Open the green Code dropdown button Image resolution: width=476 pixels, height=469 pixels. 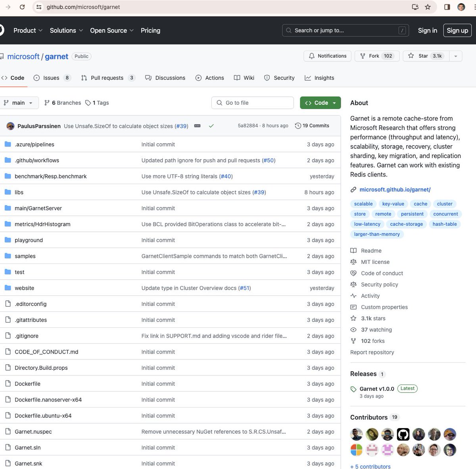tap(321, 103)
